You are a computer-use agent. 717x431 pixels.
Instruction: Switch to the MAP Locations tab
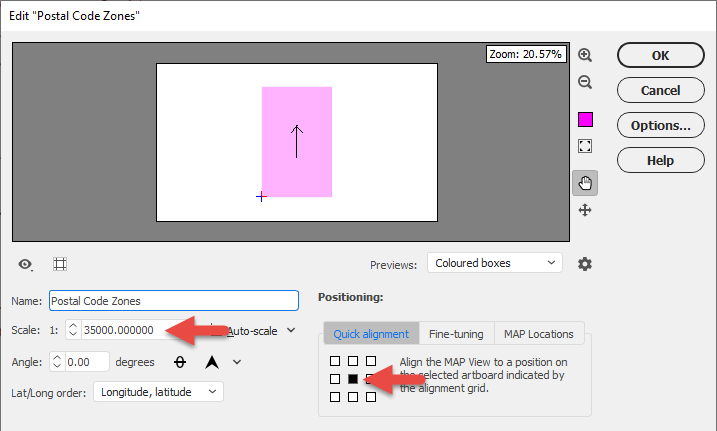[x=539, y=334]
